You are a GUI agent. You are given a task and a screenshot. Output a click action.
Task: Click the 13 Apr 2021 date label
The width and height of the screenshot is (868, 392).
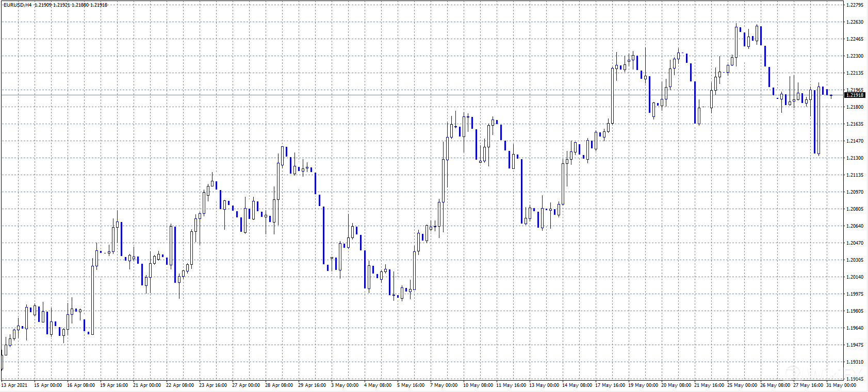[x=14, y=385]
